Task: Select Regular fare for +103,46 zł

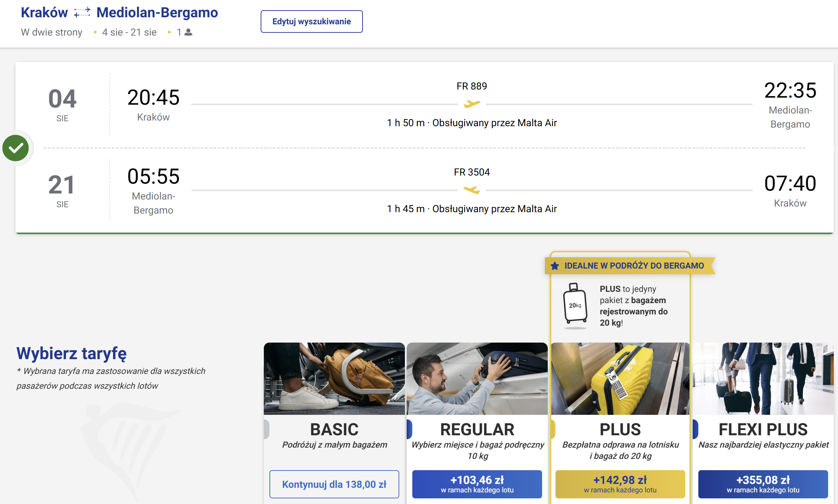Action: tap(477, 484)
